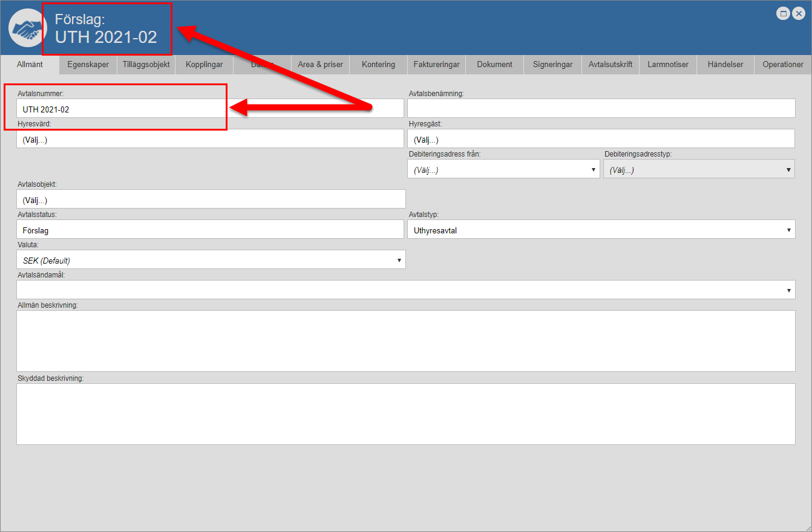Image resolution: width=812 pixels, height=532 pixels.
Task: Open the Avtalsändamål dropdown
Action: (x=405, y=290)
